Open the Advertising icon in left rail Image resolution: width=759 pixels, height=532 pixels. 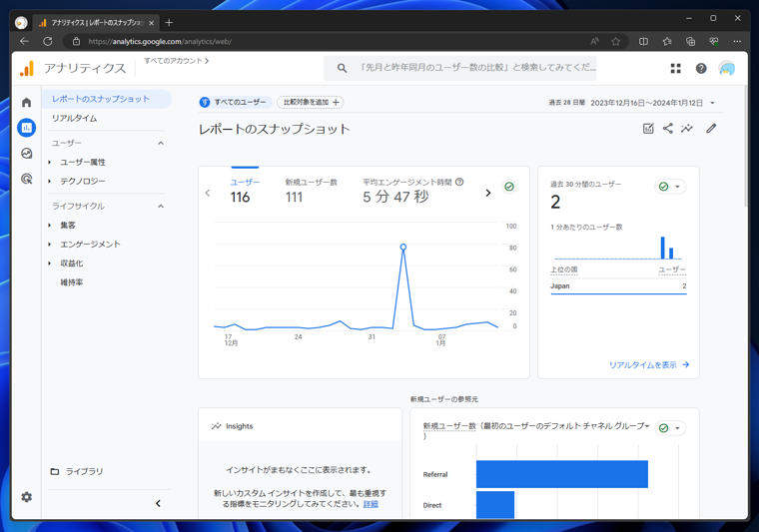click(x=27, y=179)
